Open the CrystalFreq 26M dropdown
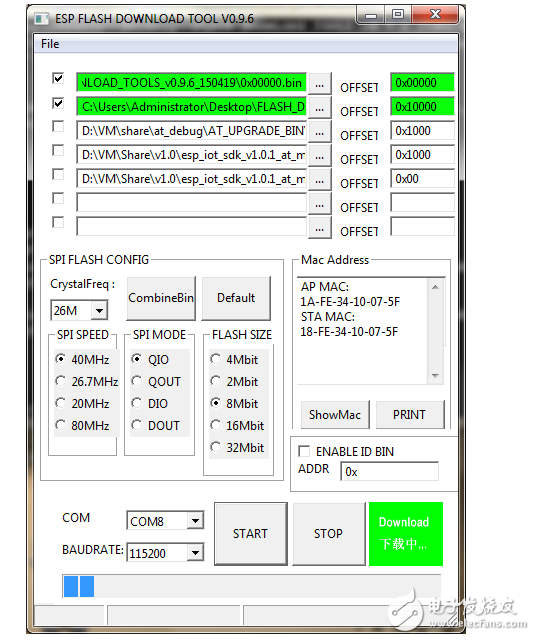This screenshot has height=640, width=535. [100, 311]
